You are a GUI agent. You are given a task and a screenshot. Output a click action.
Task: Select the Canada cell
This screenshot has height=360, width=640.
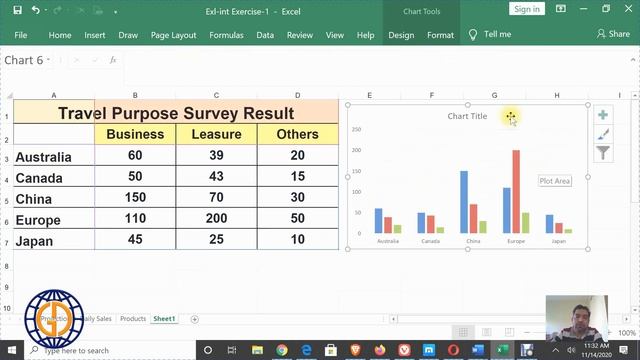click(54, 177)
